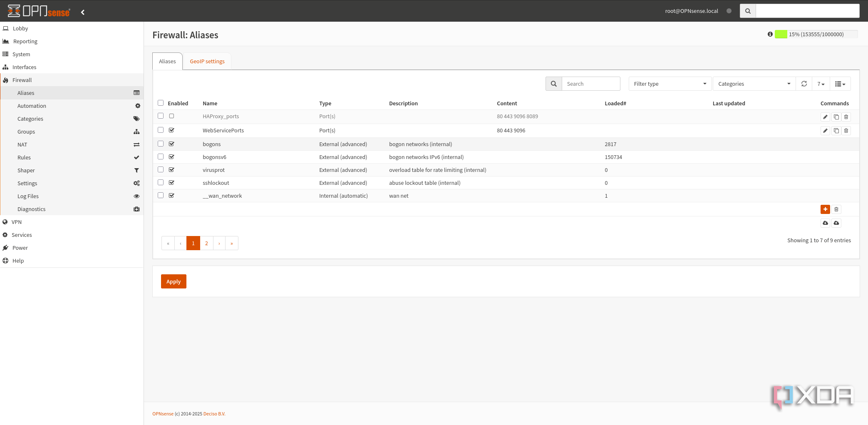Screen dimensions: 868x425
Task: Switch to the GeoIP settings tab
Action: click(x=207, y=61)
